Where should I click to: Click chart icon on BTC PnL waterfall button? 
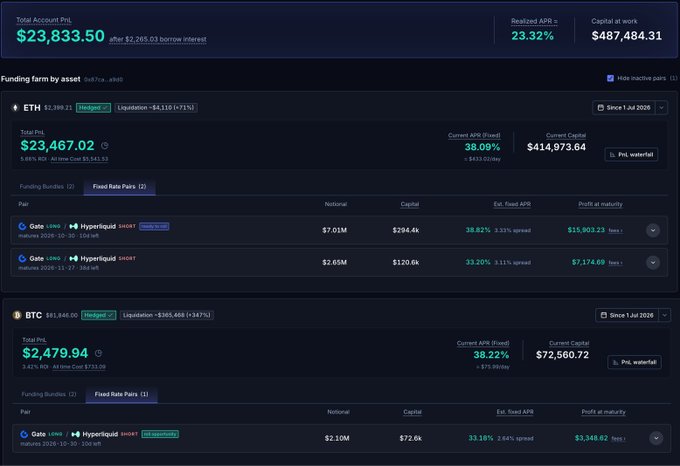615,362
